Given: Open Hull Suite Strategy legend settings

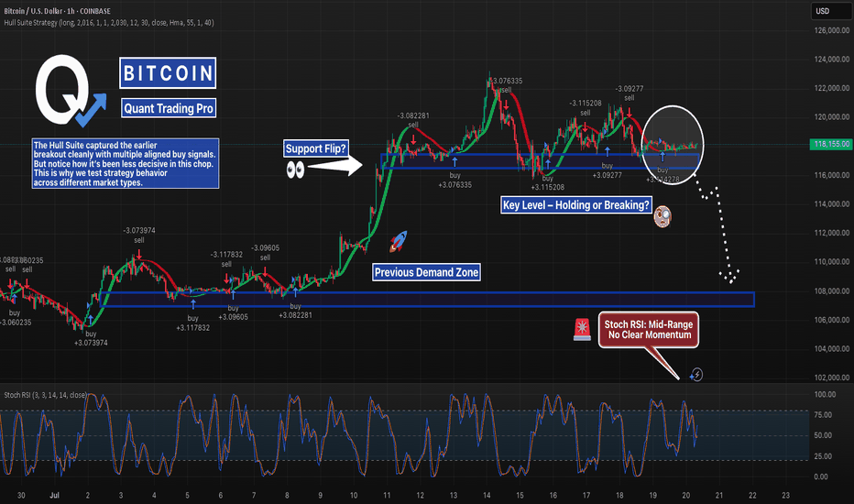Looking at the screenshot, I should click(x=109, y=23).
